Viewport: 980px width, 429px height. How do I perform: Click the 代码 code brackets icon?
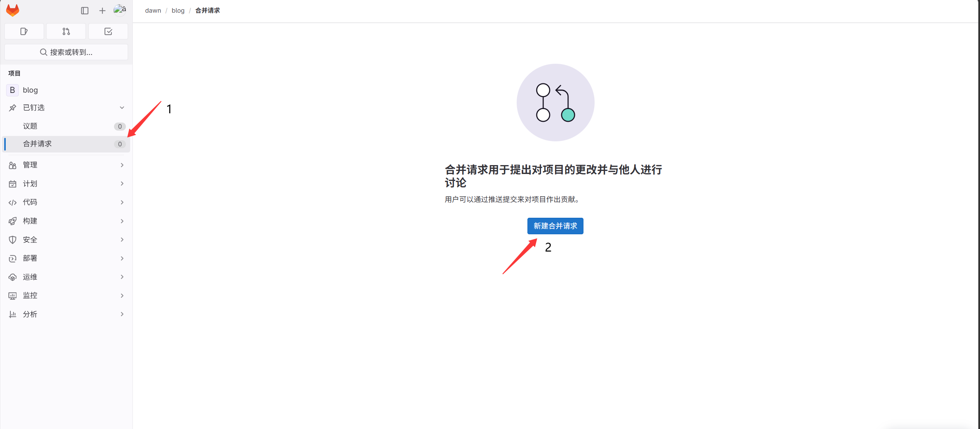tap(13, 202)
